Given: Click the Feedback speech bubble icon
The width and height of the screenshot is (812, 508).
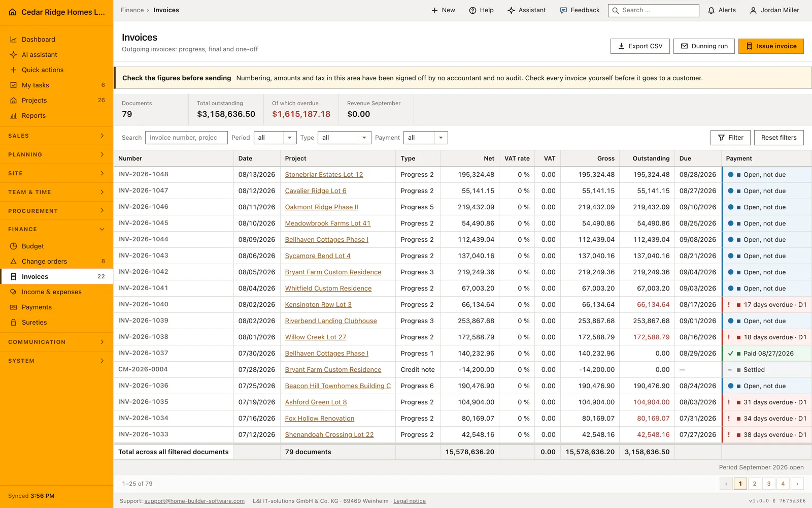Looking at the screenshot, I should pyautogui.click(x=563, y=10).
